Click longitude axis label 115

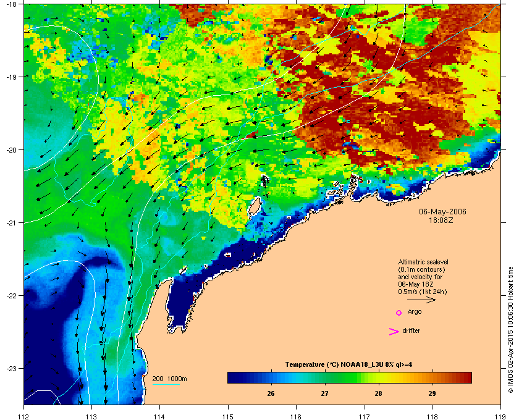coord(228,416)
